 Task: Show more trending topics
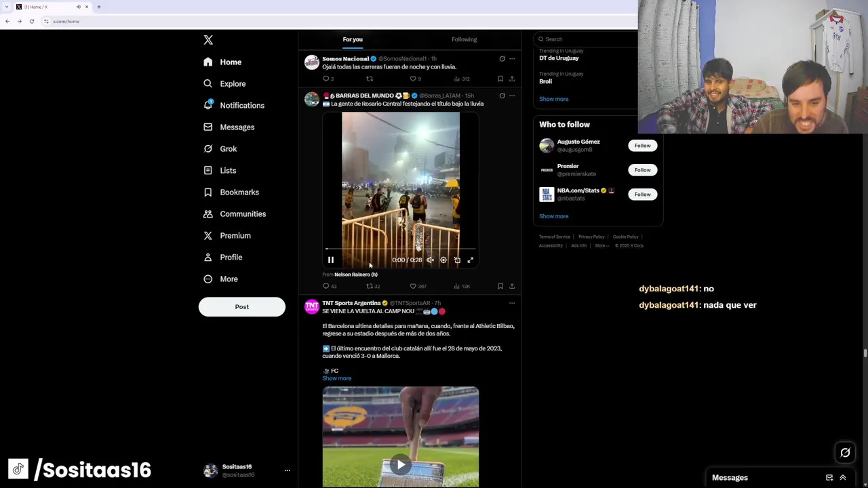tap(553, 99)
